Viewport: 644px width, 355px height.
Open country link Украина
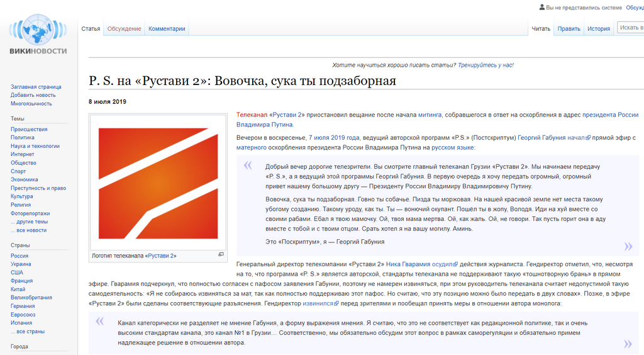tap(21, 264)
